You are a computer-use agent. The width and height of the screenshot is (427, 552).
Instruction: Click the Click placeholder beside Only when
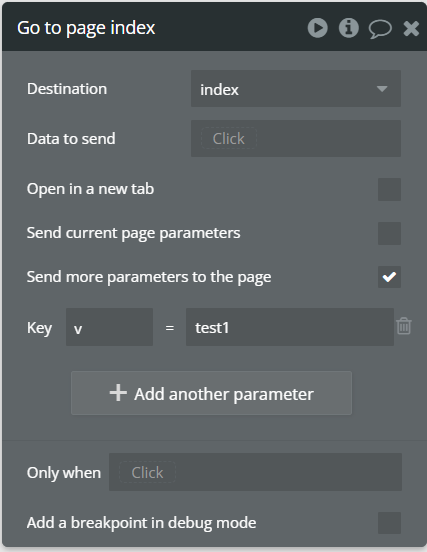[147, 472]
